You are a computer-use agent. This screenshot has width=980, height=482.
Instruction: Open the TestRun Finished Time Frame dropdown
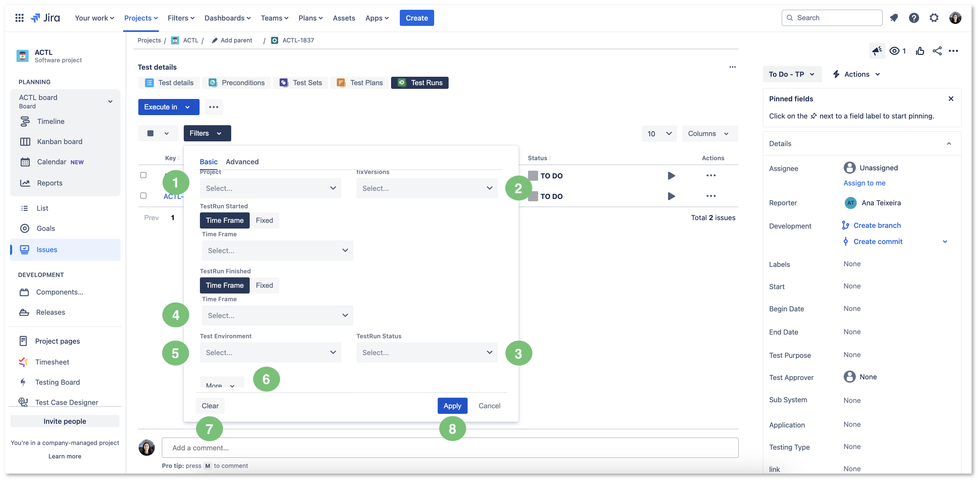click(277, 315)
